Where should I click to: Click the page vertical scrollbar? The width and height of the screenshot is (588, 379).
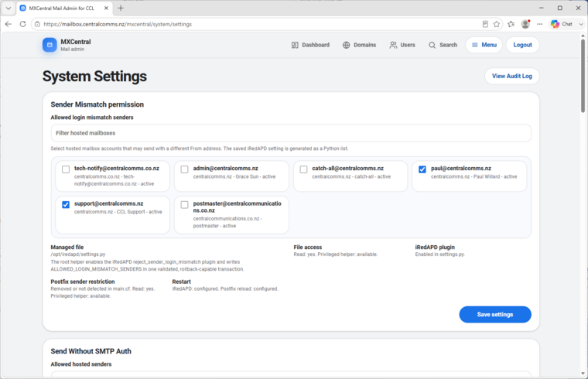click(583, 75)
